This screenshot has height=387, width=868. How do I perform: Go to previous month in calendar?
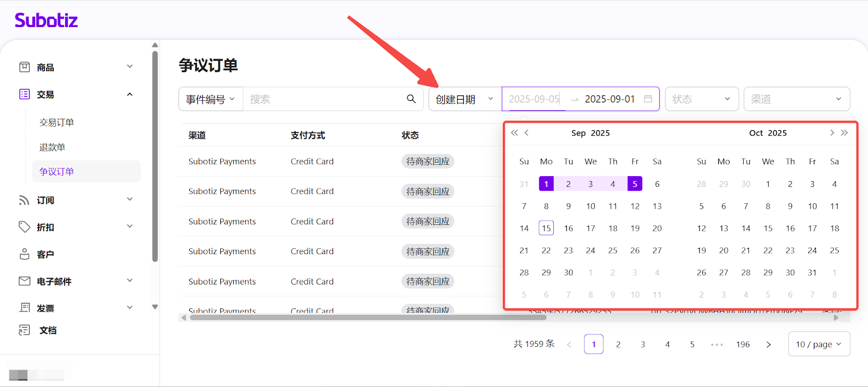[x=526, y=133]
